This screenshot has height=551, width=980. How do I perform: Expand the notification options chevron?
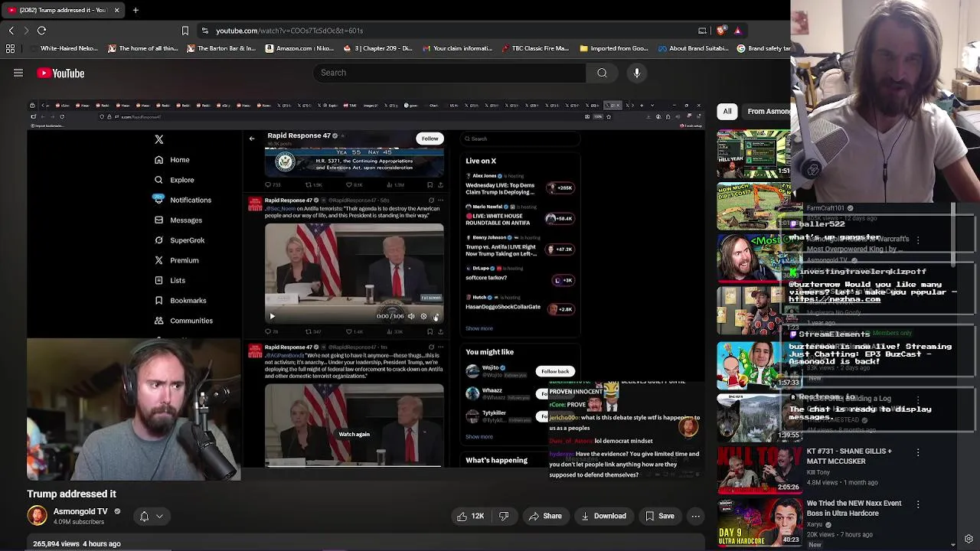click(159, 517)
